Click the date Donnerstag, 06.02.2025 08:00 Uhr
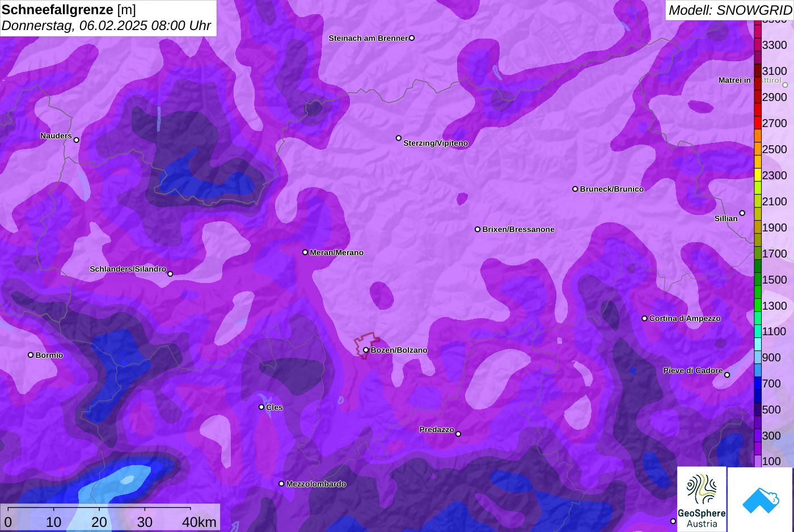 [107, 26]
